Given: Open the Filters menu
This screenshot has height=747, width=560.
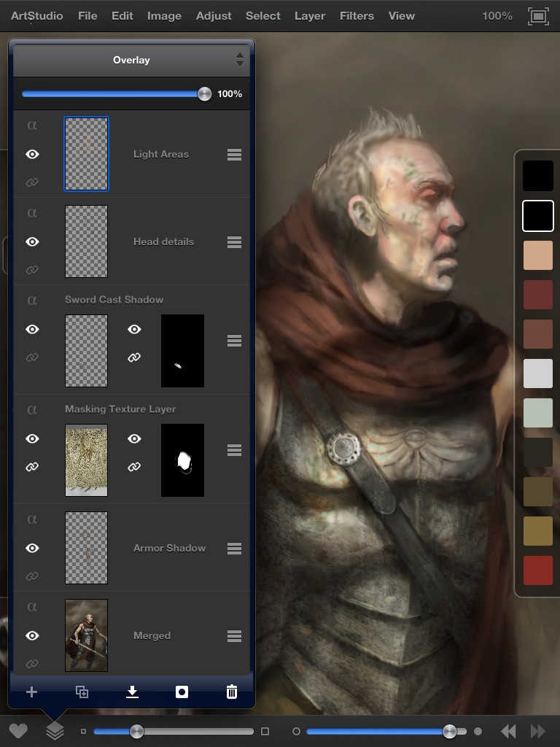Looking at the screenshot, I should coord(357,15).
